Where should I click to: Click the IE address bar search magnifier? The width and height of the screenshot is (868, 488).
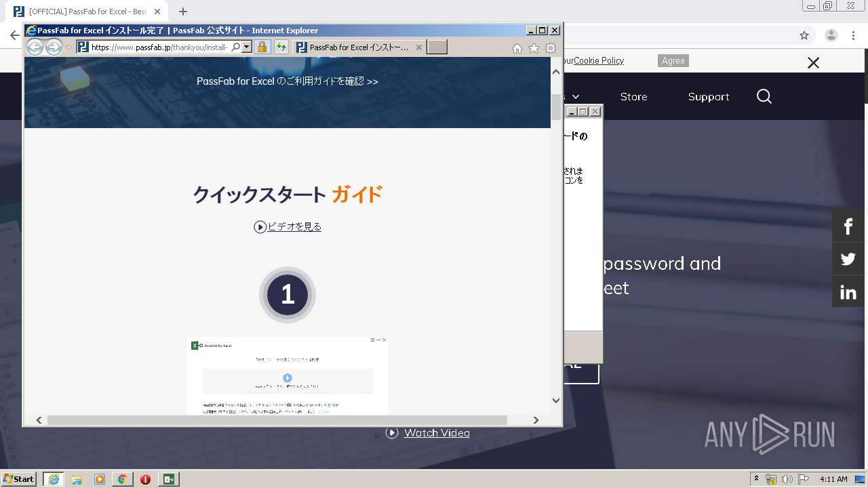click(x=235, y=47)
